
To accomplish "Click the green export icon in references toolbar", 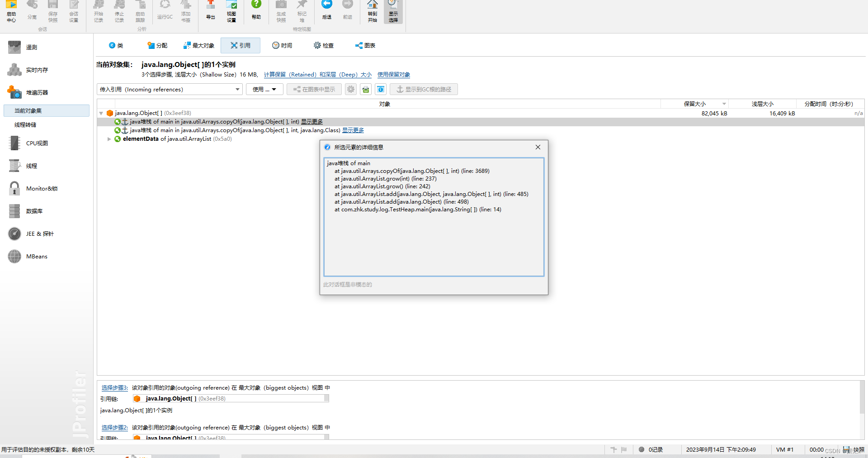I will pos(366,89).
